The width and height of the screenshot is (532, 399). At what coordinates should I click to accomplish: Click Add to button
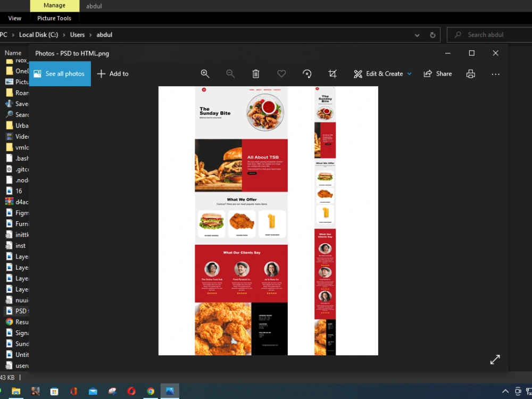[113, 73]
